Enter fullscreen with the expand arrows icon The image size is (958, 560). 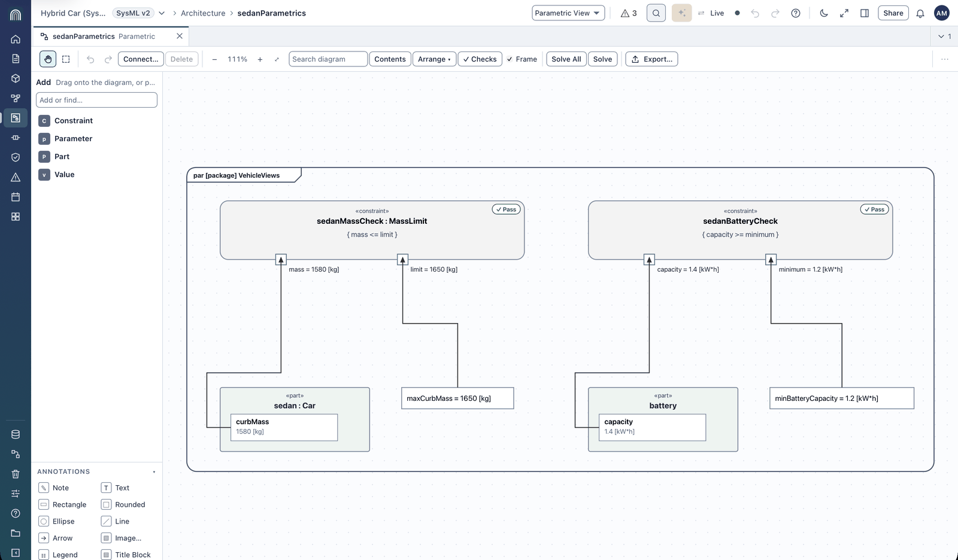[844, 13]
